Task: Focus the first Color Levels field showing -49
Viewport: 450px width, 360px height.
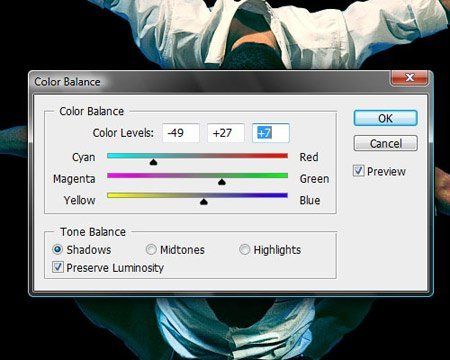Action: [181, 133]
